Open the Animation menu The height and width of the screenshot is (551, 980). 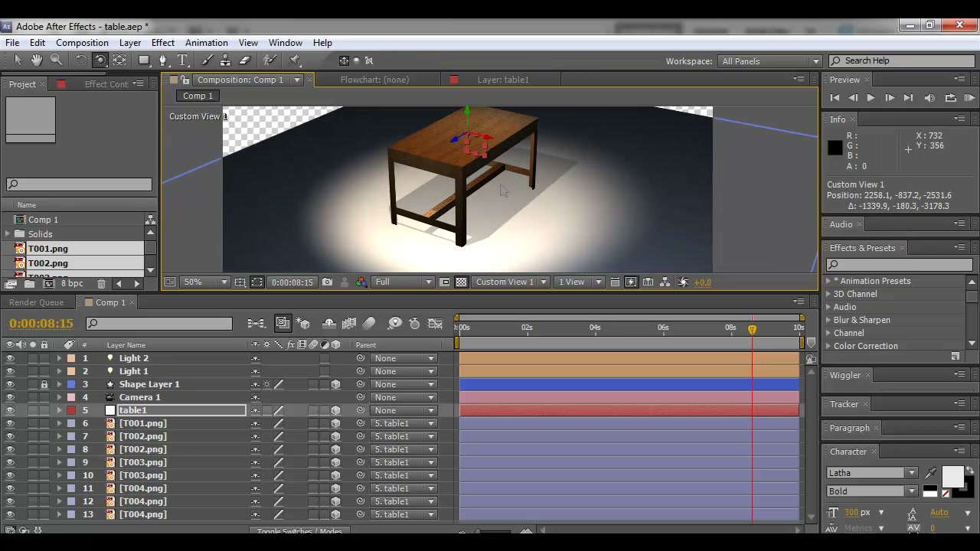[206, 43]
